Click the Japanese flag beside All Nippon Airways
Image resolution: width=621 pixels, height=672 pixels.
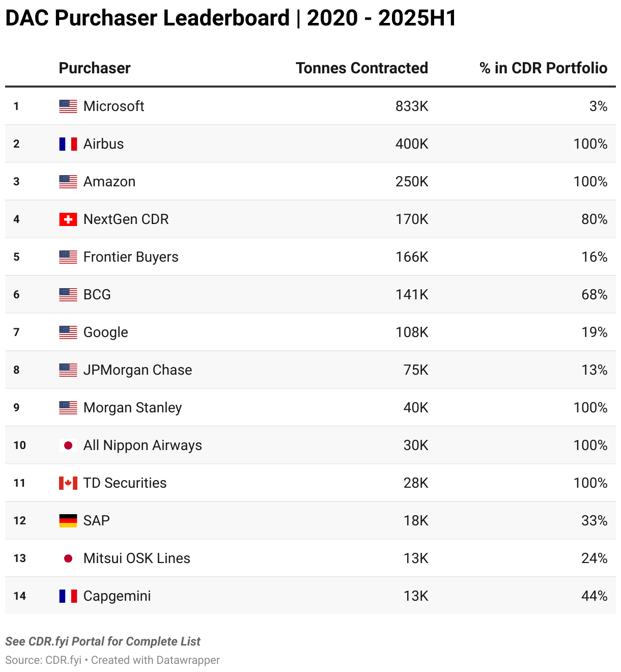68,445
